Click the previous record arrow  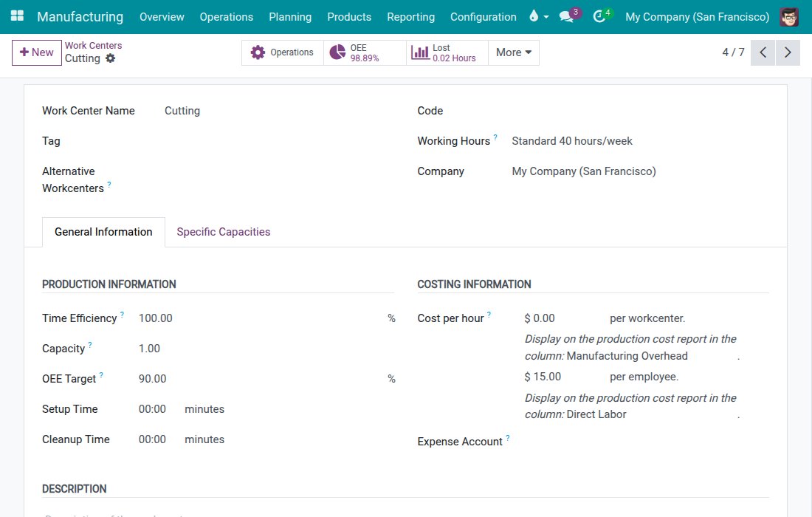[x=763, y=52]
